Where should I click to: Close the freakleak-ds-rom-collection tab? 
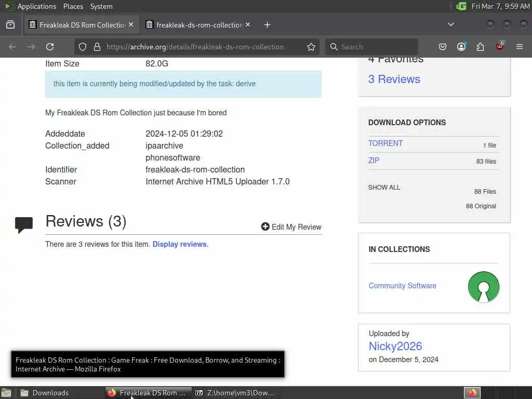pyautogui.click(x=248, y=25)
